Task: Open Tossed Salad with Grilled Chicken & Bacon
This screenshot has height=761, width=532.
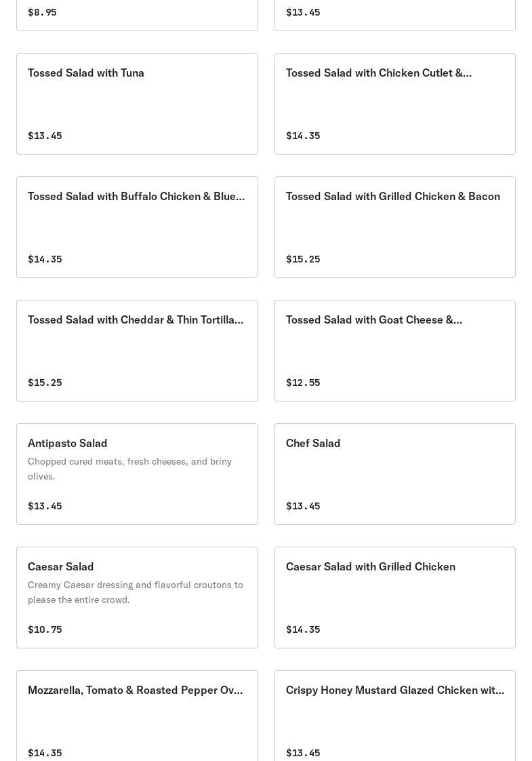Action: 394,227
